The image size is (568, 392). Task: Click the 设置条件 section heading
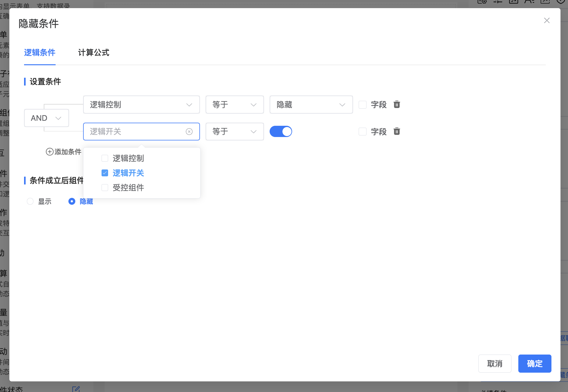[45, 81]
